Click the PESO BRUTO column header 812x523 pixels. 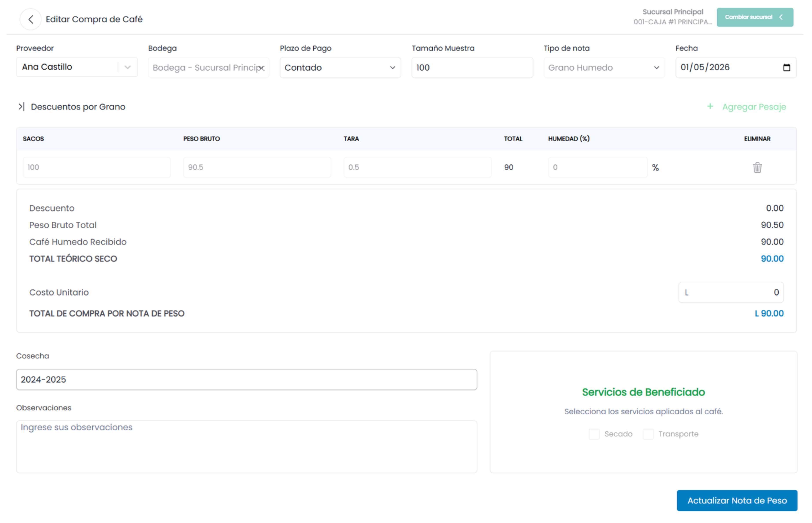[201, 139]
